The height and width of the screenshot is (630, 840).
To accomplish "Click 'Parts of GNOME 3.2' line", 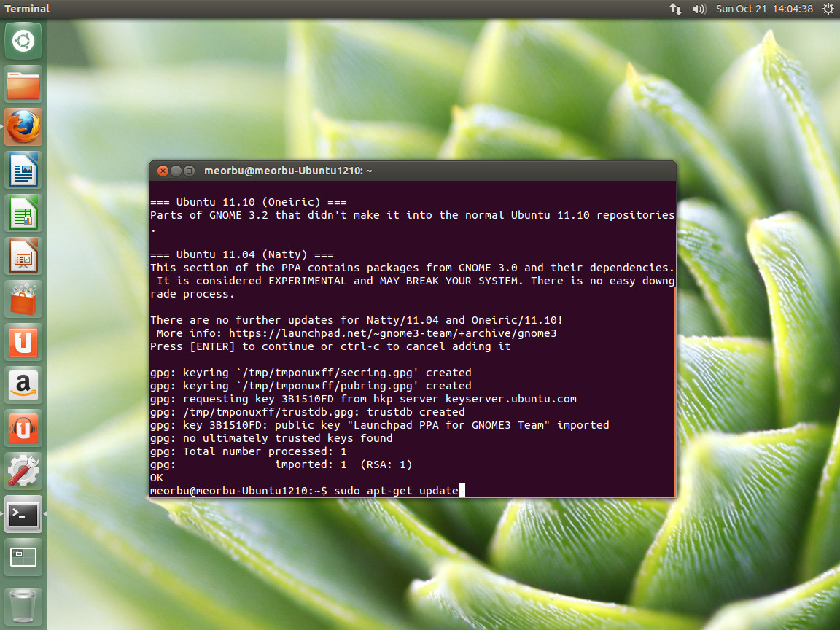I will point(413,215).
